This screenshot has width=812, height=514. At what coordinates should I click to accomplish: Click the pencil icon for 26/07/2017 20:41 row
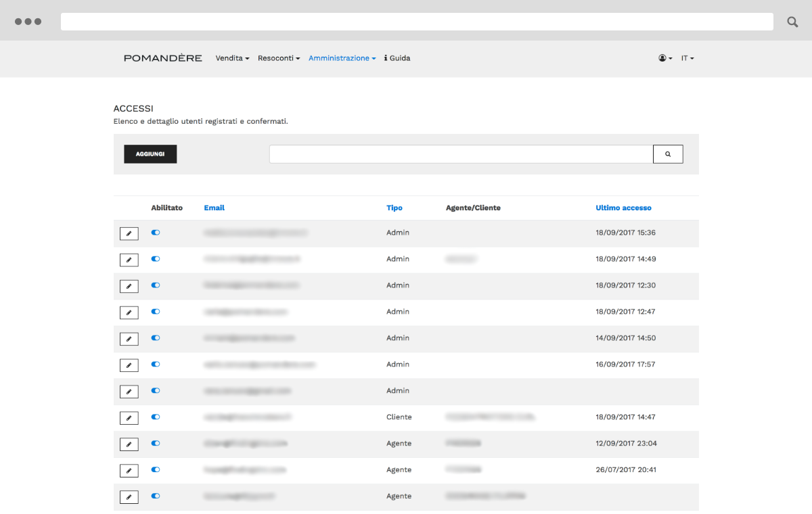pyautogui.click(x=129, y=471)
